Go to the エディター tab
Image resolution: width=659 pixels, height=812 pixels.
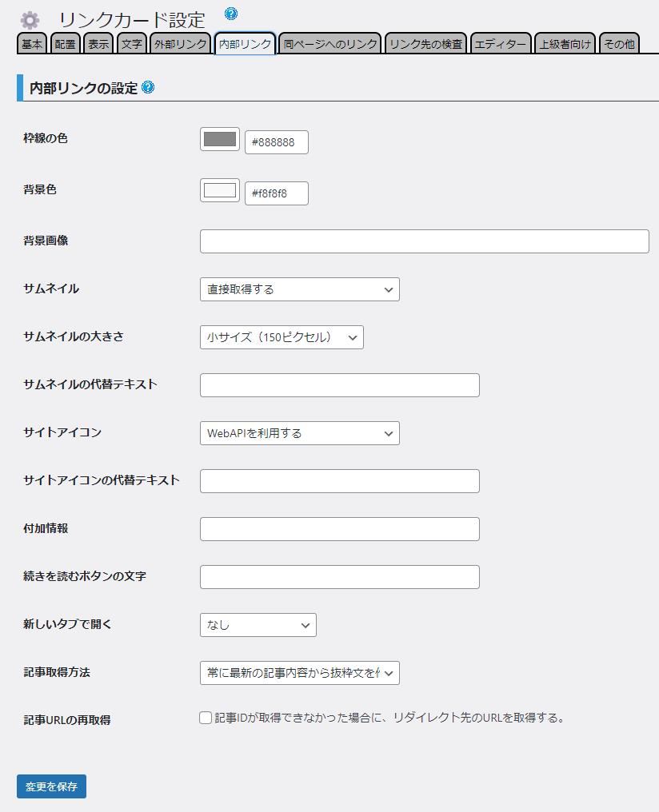point(500,44)
